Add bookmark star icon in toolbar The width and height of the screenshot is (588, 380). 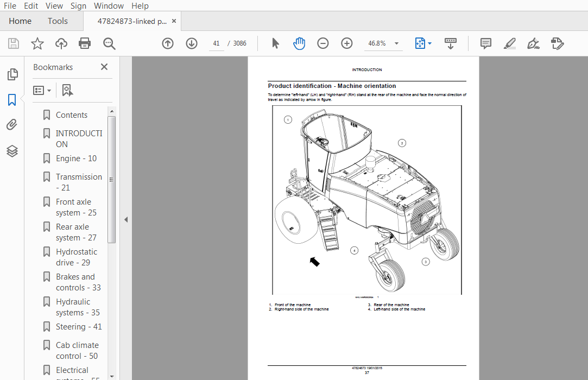click(x=37, y=43)
